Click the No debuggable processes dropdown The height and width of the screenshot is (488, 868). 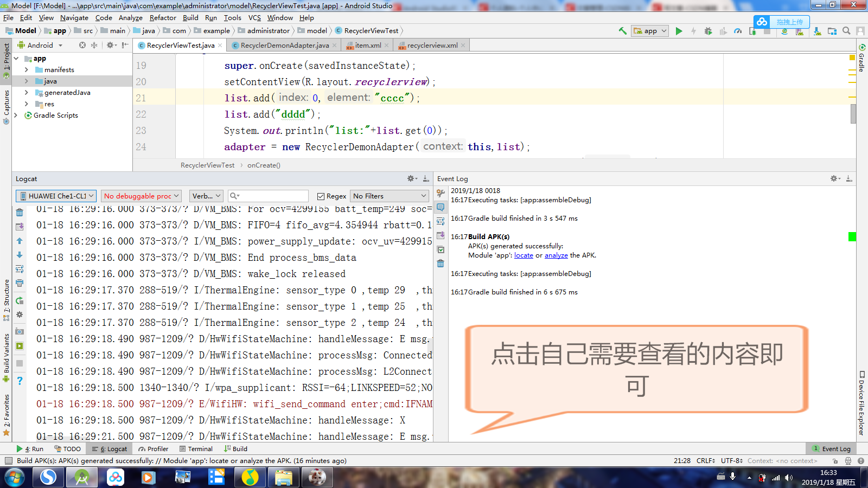(141, 196)
